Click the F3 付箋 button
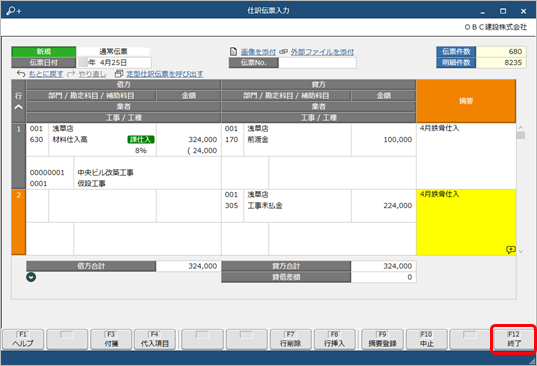Image resolution: width=537 pixels, height=366 pixels. coord(111,339)
